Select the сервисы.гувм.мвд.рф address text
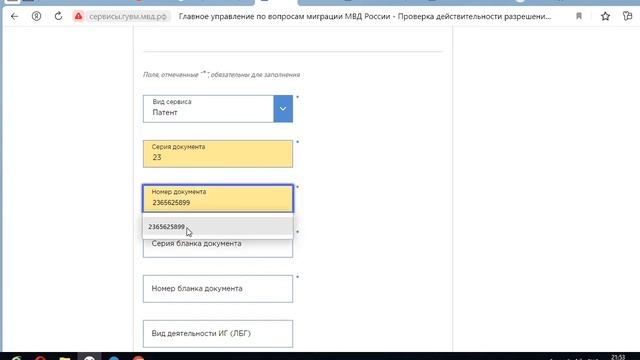 pyautogui.click(x=128, y=17)
